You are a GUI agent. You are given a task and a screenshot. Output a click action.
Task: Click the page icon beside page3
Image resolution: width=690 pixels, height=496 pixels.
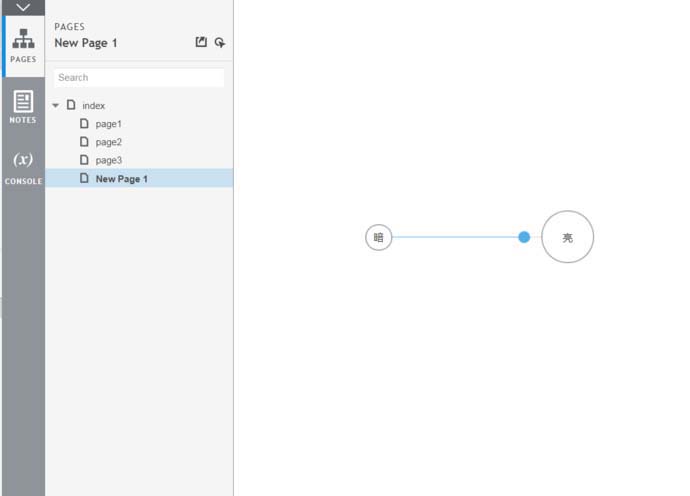(x=85, y=160)
